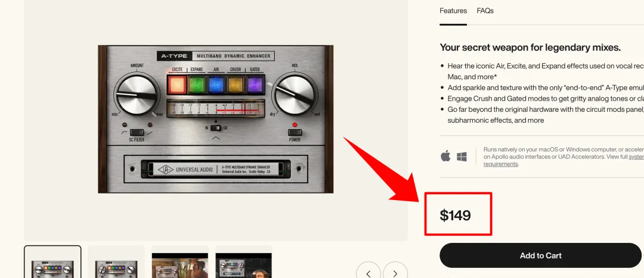This screenshot has height=278, width=644.
Task: Flip the SC FILTER switch
Action: click(x=137, y=132)
